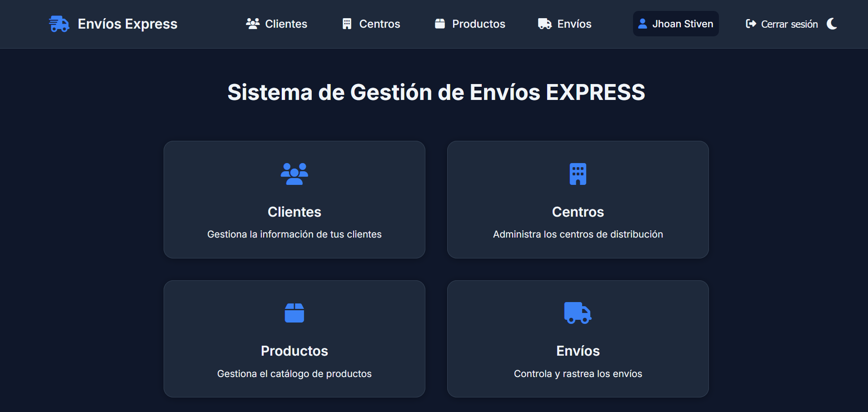This screenshot has width=868, height=412.
Task: Navigate to Envíos in the top navbar
Action: click(574, 24)
